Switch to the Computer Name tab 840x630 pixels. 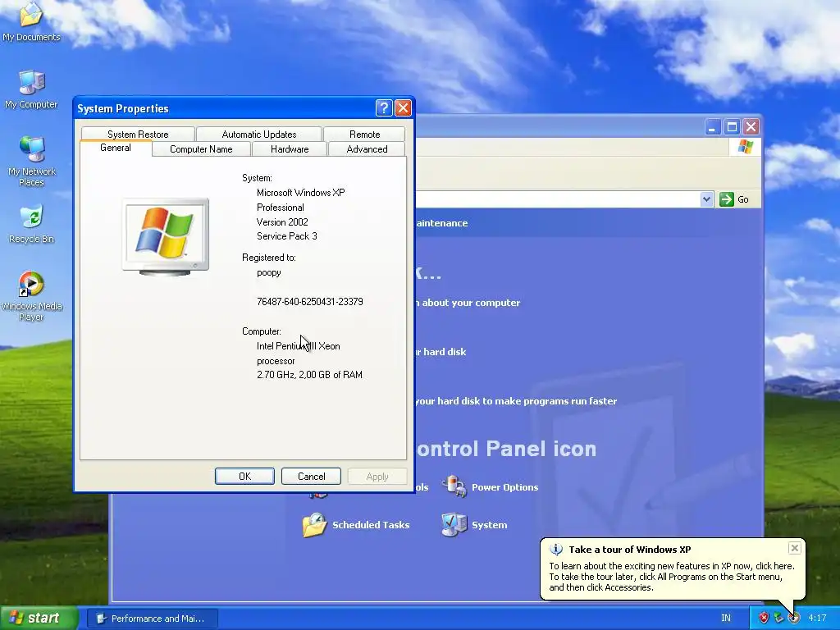click(202, 149)
